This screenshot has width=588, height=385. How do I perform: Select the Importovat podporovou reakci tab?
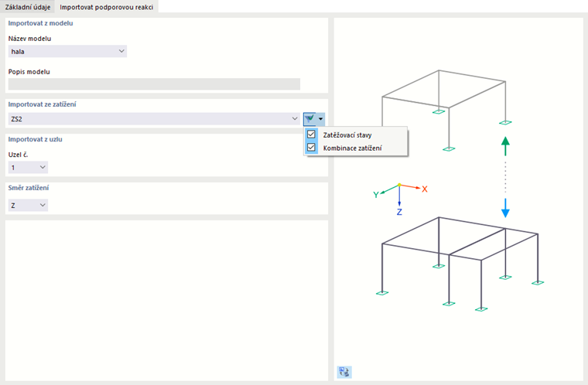(x=107, y=7)
